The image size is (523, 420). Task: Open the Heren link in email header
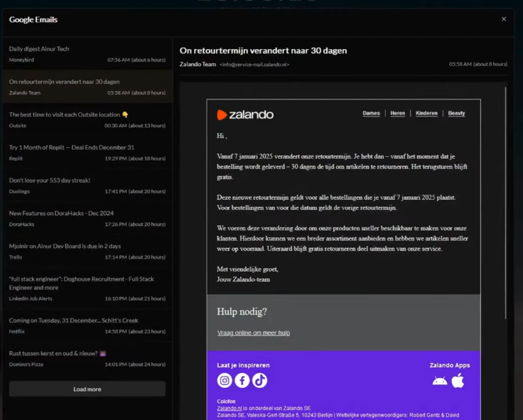coord(398,113)
